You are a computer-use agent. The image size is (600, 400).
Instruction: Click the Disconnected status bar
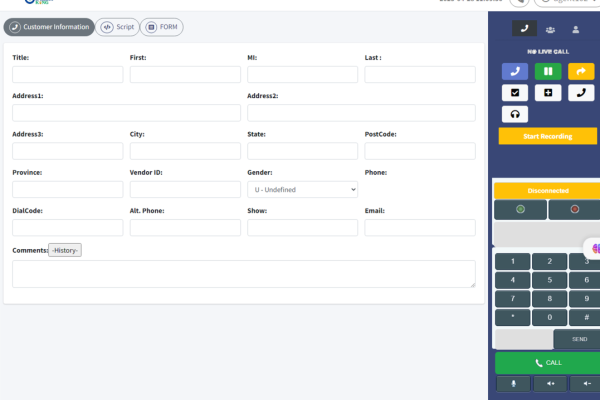[x=547, y=191]
